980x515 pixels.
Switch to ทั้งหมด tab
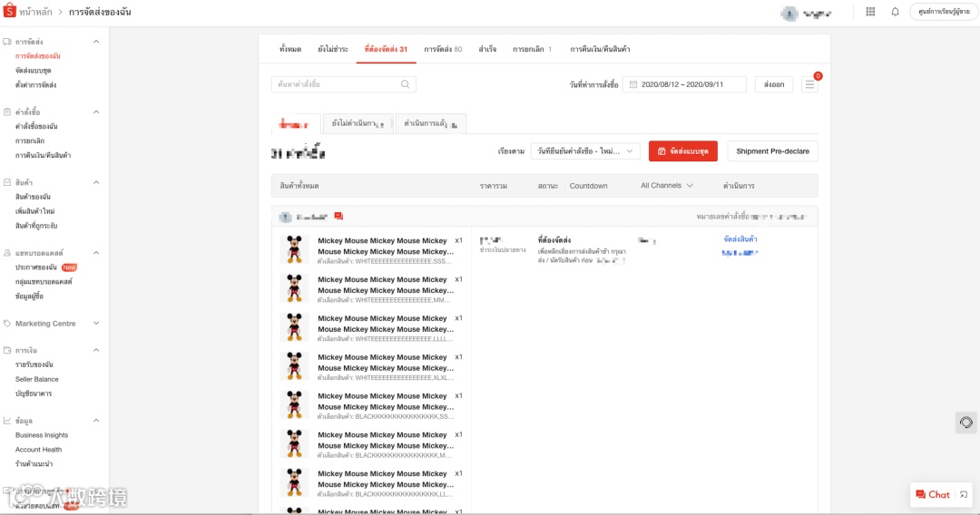290,49
